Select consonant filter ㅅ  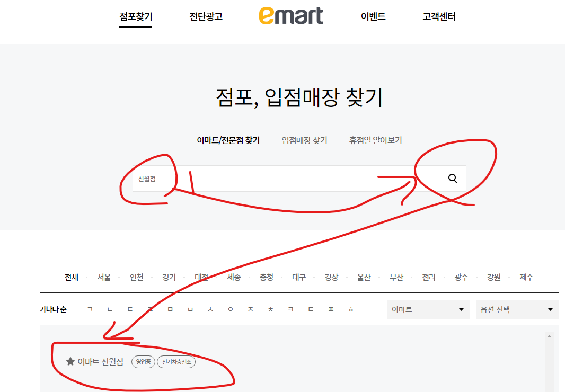[x=210, y=309]
